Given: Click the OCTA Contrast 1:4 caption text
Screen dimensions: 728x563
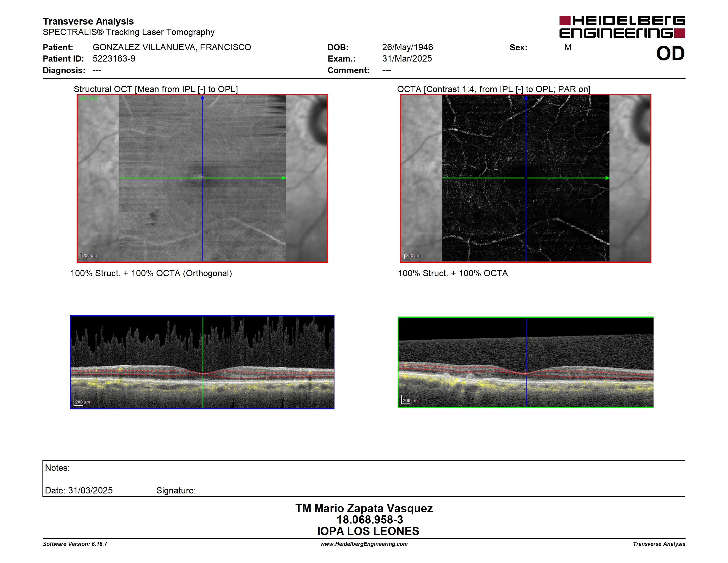Looking at the screenshot, I should (494, 89).
